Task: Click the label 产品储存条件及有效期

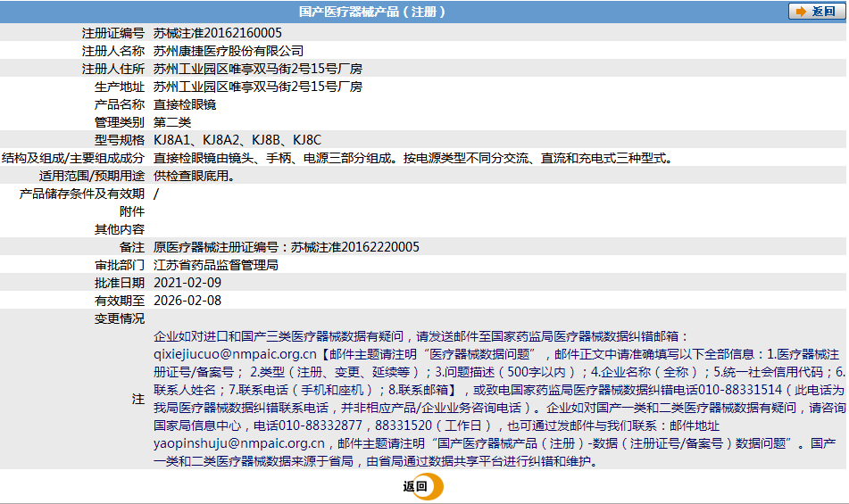Action: pos(82,194)
